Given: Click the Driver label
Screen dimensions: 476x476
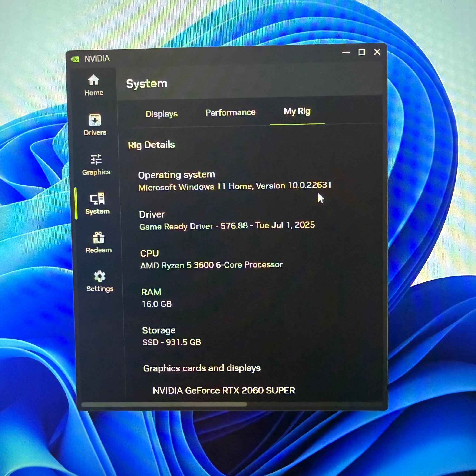Looking at the screenshot, I should click(x=152, y=215).
